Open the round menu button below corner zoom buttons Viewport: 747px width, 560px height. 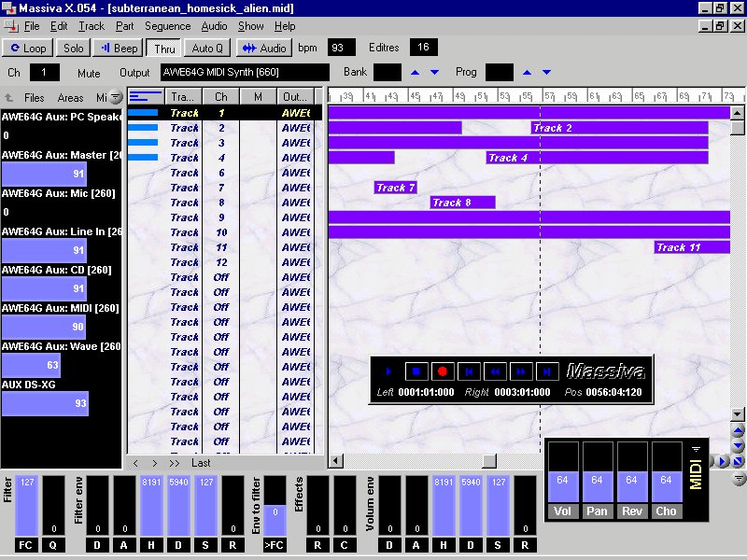click(739, 478)
